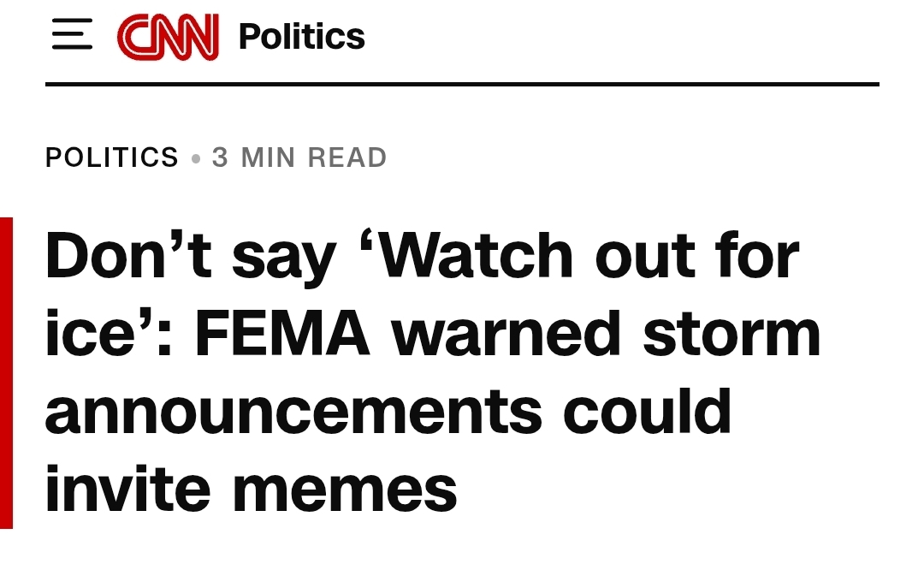Open the Politics section header link
This screenshot has width=924, height=564.
[302, 37]
